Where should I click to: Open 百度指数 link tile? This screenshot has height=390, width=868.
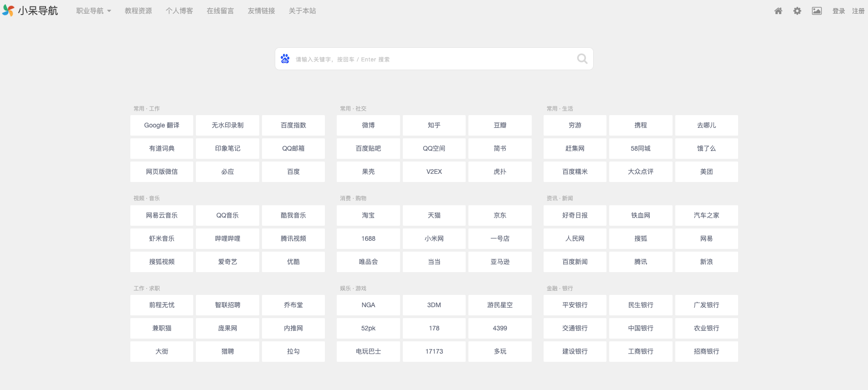click(x=293, y=125)
